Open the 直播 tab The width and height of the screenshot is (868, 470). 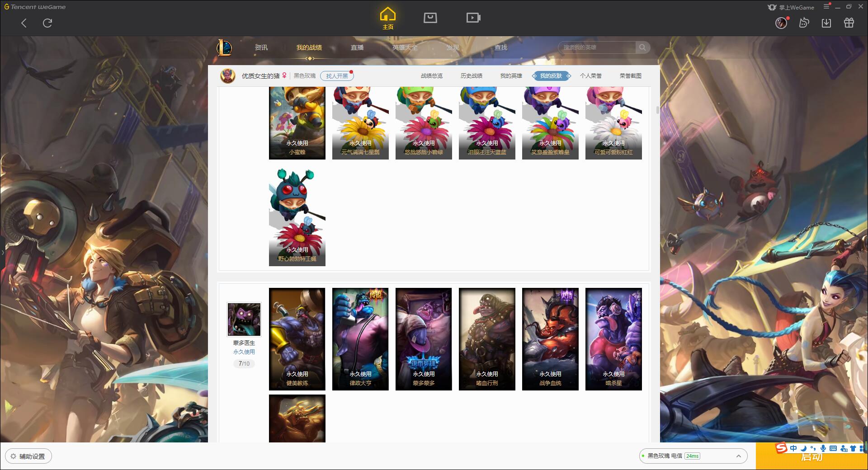tap(357, 47)
